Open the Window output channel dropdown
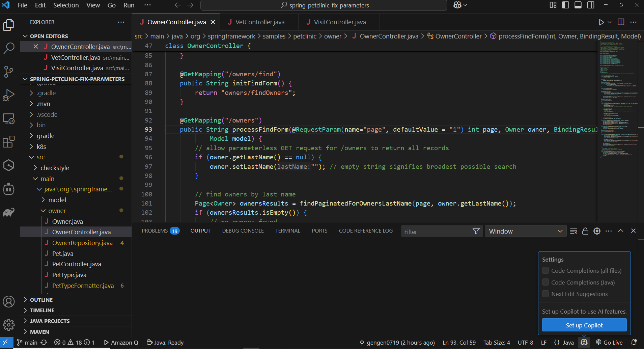This screenshot has height=349, width=644. click(525, 232)
